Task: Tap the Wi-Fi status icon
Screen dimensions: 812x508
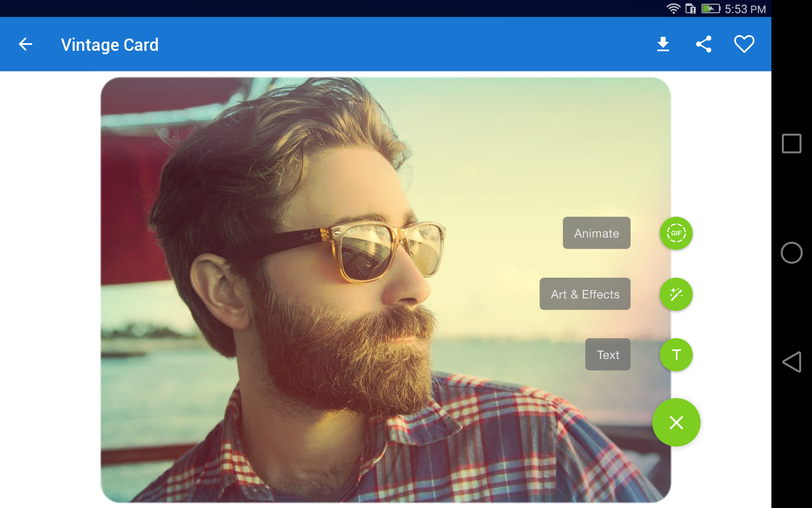Action: [x=673, y=8]
